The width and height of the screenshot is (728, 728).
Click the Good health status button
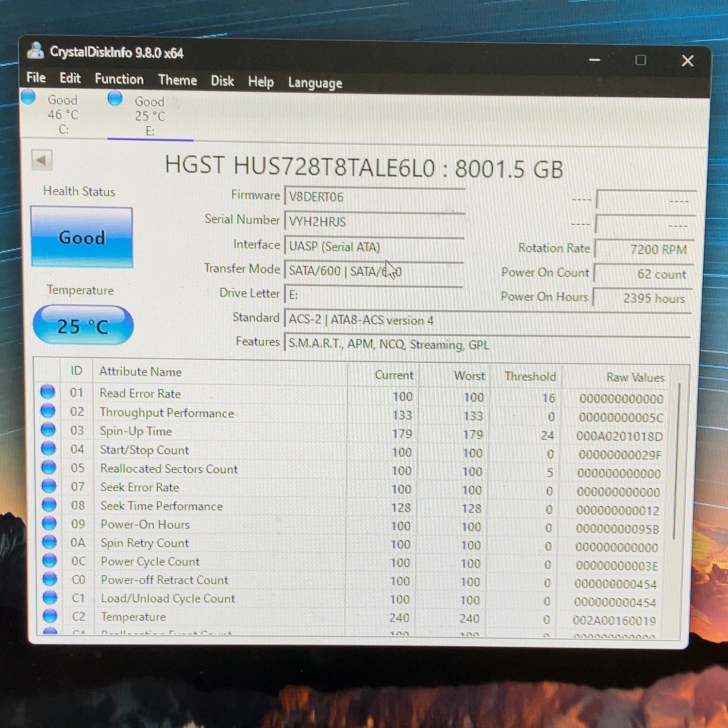coord(82,237)
